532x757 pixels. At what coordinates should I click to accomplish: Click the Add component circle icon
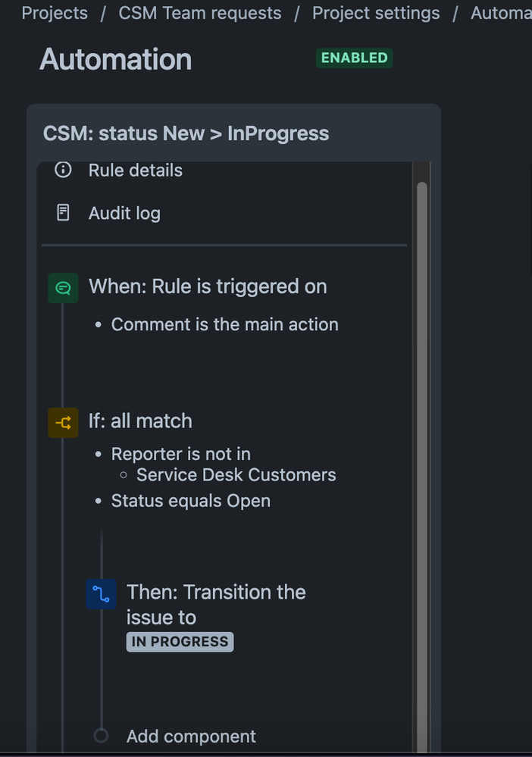point(101,735)
